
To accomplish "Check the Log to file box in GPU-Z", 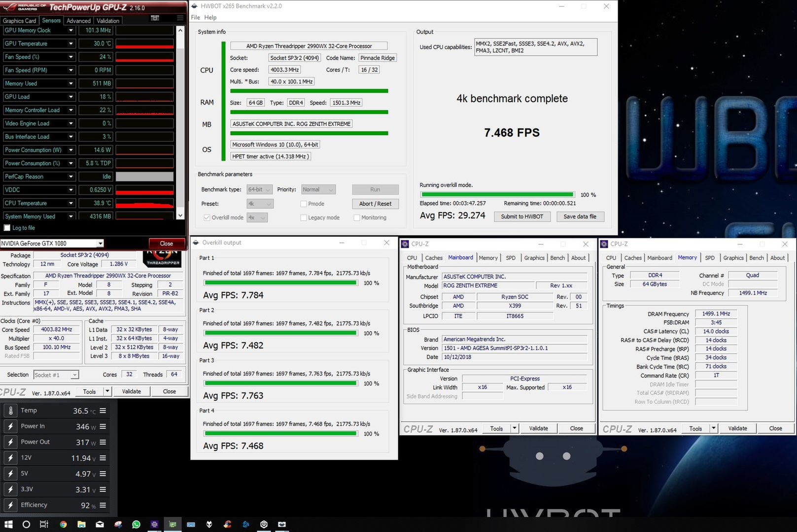I will (7, 228).
